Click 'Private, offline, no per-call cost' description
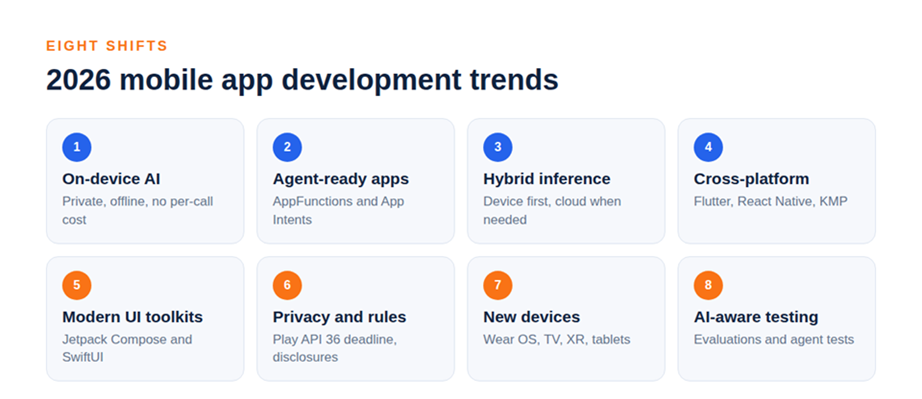The height and width of the screenshot is (399, 922). 138,210
